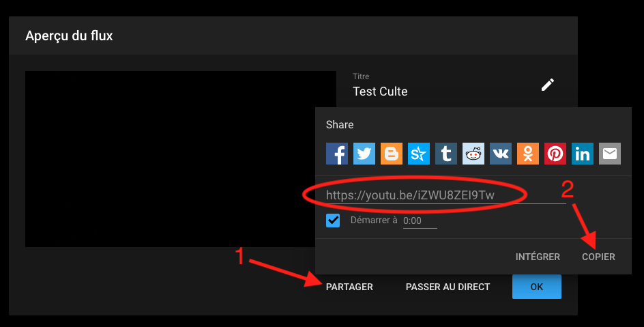Share via the email envelope icon

(x=610, y=154)
